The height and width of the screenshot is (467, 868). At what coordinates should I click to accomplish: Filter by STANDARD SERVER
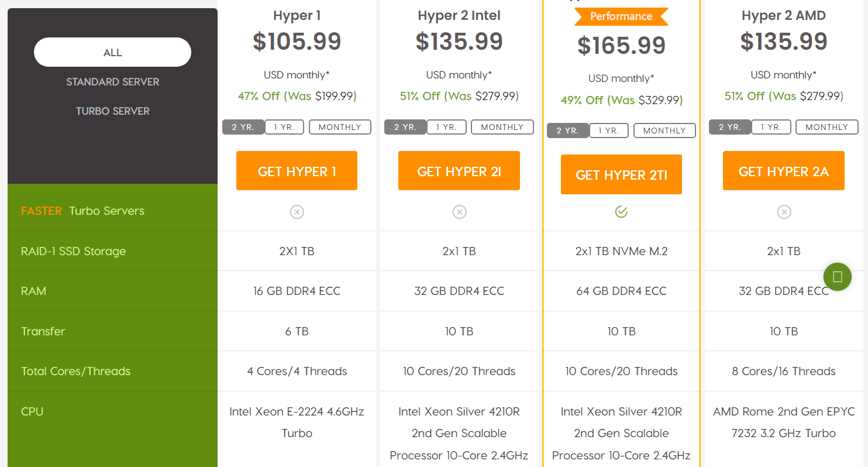112,82
